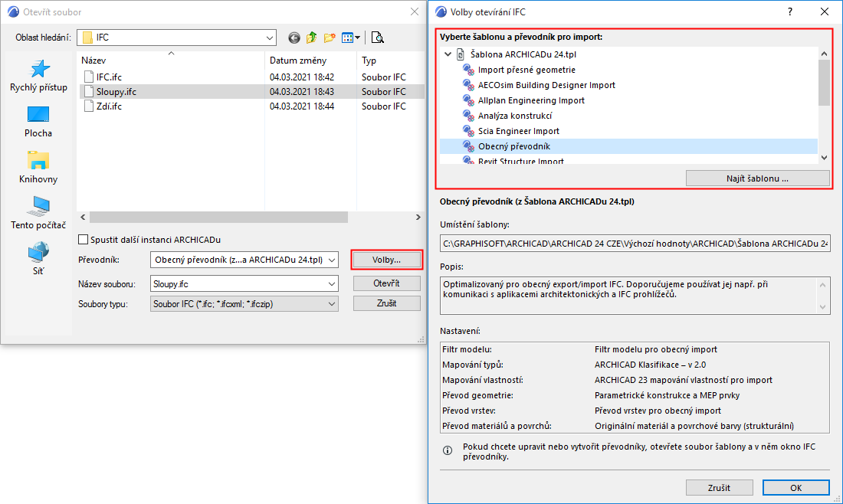843x504 pixels.
Task: Select the IFC.ifc file name
Action: tap(109, 77)
